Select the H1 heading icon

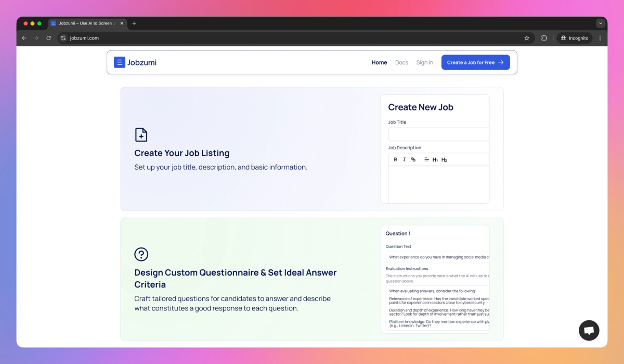click(x=435, y=160)
